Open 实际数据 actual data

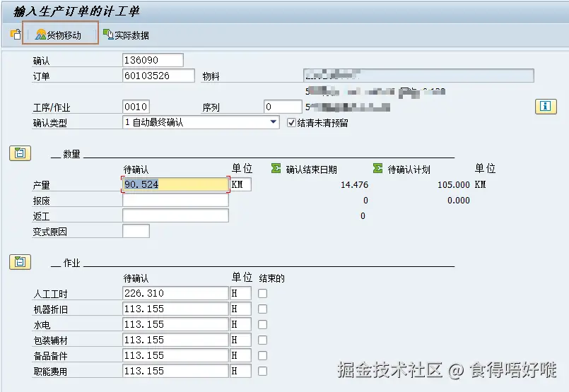pyautogui.click(x=126, y=35)
